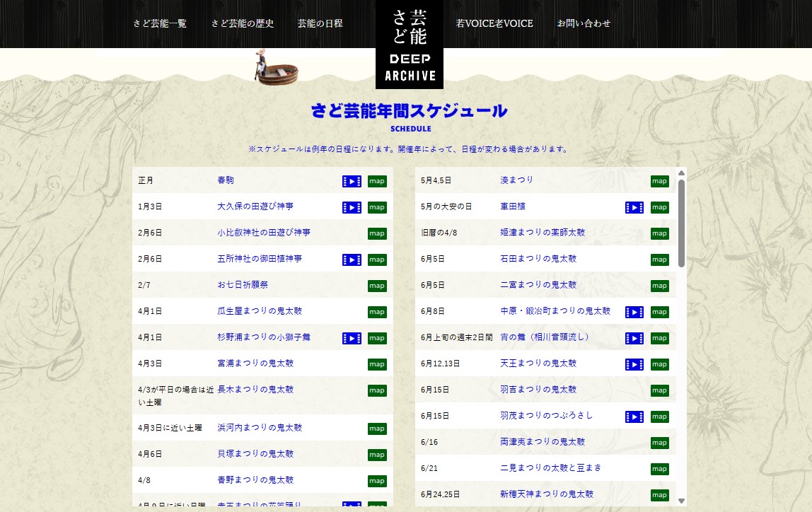Open the さど芸能一覧 menu item
812x512 pixels.
(160, 23)
